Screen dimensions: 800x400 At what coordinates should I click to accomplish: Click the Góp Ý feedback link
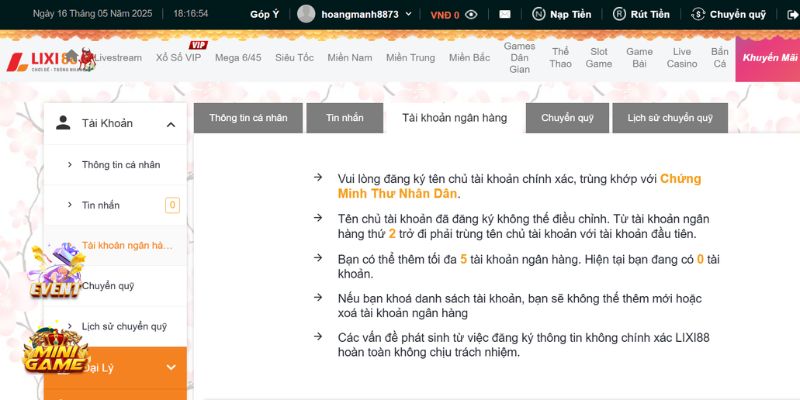coord(264,14)
